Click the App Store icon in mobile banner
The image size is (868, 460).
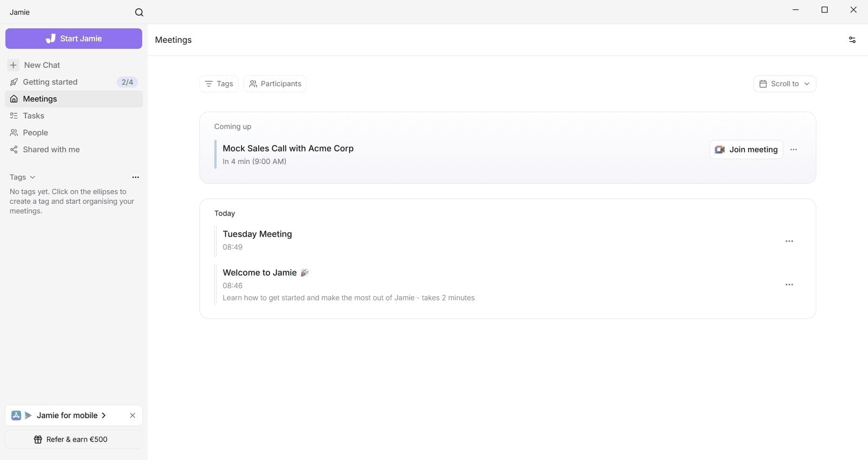coord(16,416)
